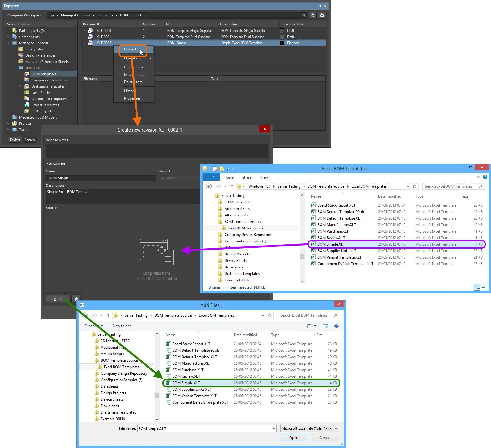Switch to details view in Excel BOM Templates window
The height and width of the screenshot is (448, 491).
point(477,287)
